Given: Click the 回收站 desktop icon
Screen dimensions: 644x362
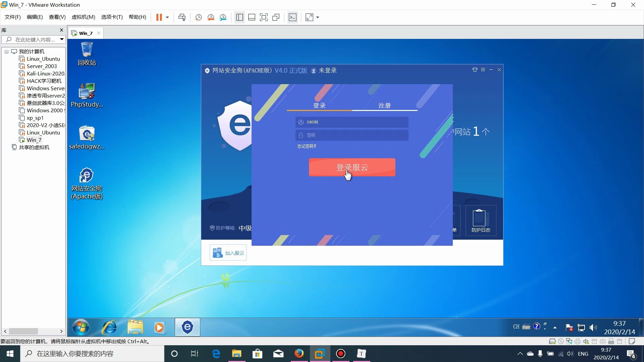Looking at the screenshot, I should click(x=87, y=54).
